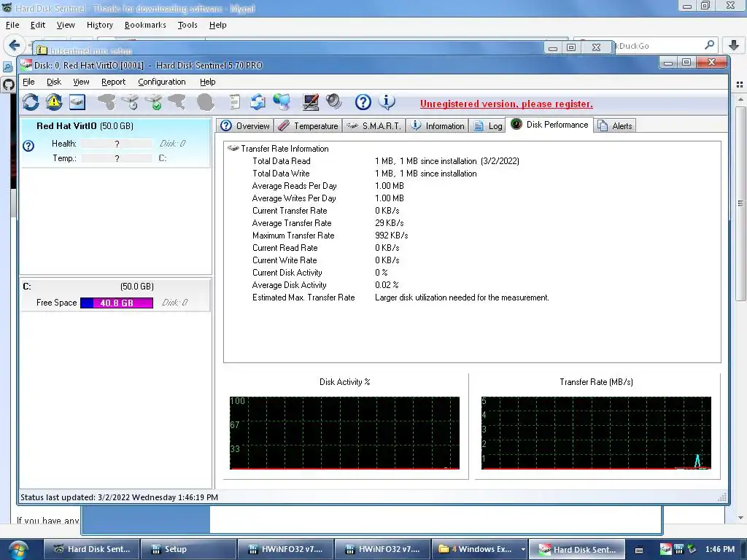Click the Temp. status bar showing '?'
This screenshot has width=747, height=560.
(x=117, y=158)
